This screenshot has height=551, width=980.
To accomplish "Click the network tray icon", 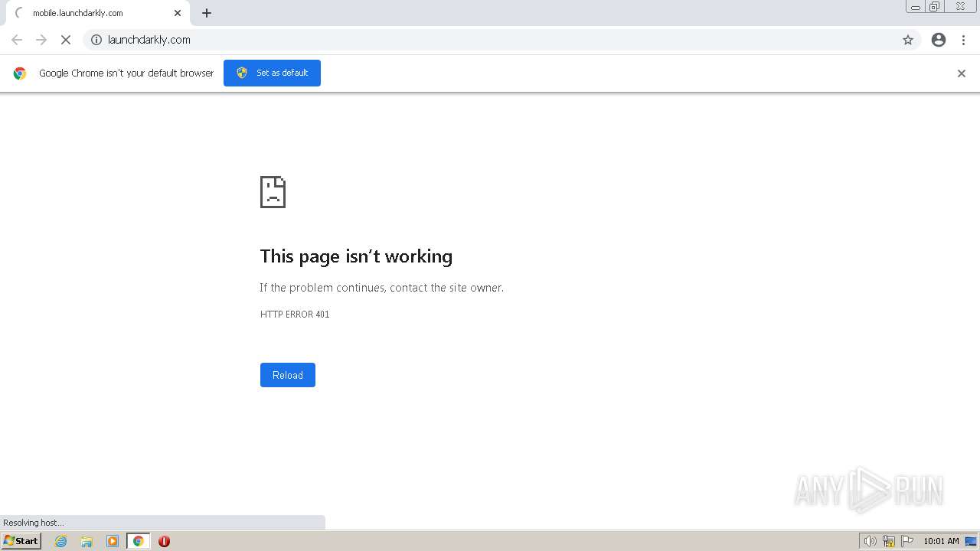I will point(889,541).
